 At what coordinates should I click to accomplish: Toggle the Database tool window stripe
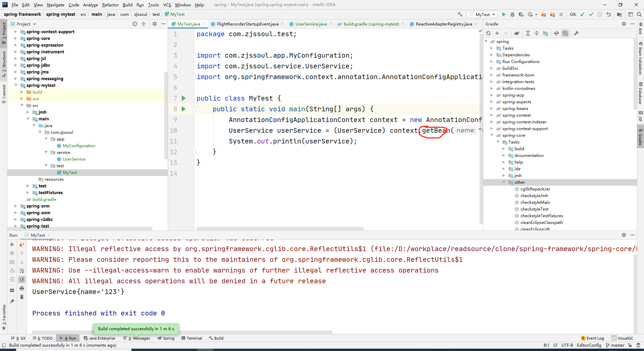coord(640,94)
